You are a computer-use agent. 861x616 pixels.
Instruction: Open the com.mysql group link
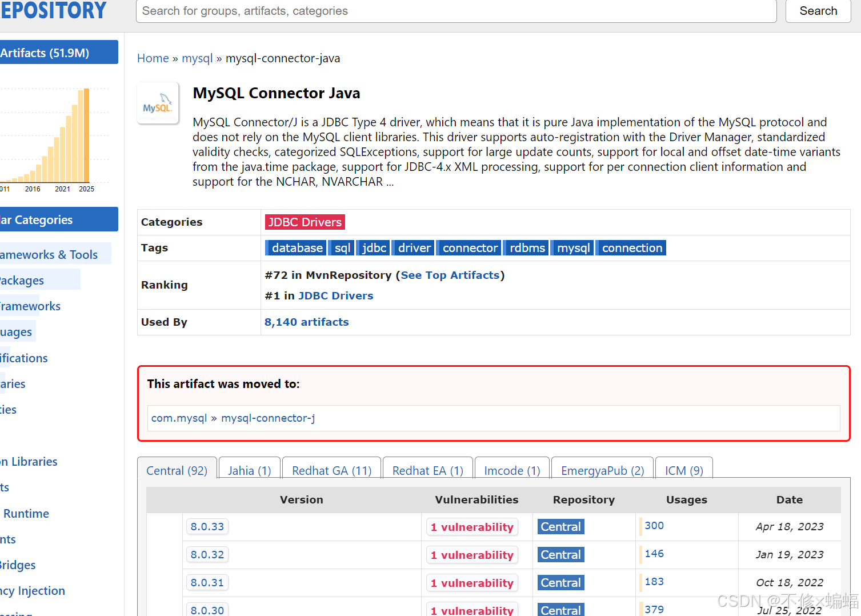point(179,418)
